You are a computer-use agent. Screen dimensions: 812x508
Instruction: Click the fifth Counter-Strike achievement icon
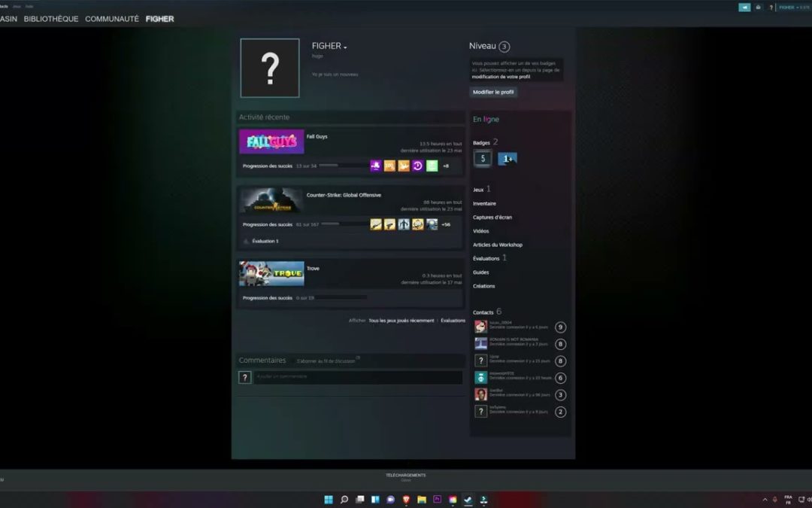click(x=432, y=224)
